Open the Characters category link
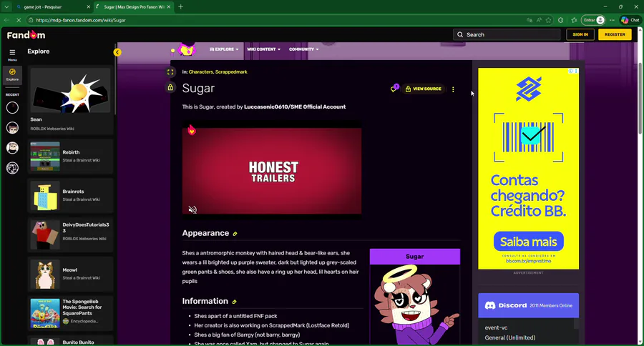Image resolution: width=644 pixels, height=346 pixels. (x=201, y=71)
